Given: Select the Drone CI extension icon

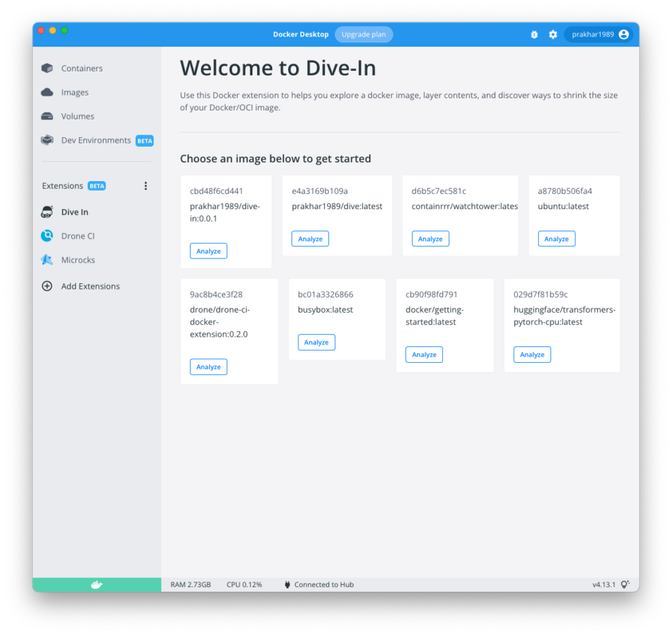Looking at the screenshot, I should [x=47, y=236].
